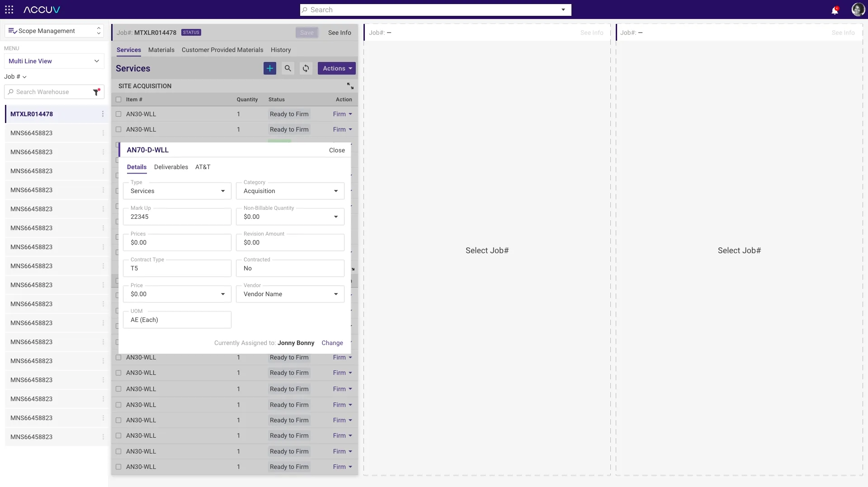The width and height of the screenshot is (868, 487).
Task: Open the Type Services dropdown
Action: tap(177, 191)
